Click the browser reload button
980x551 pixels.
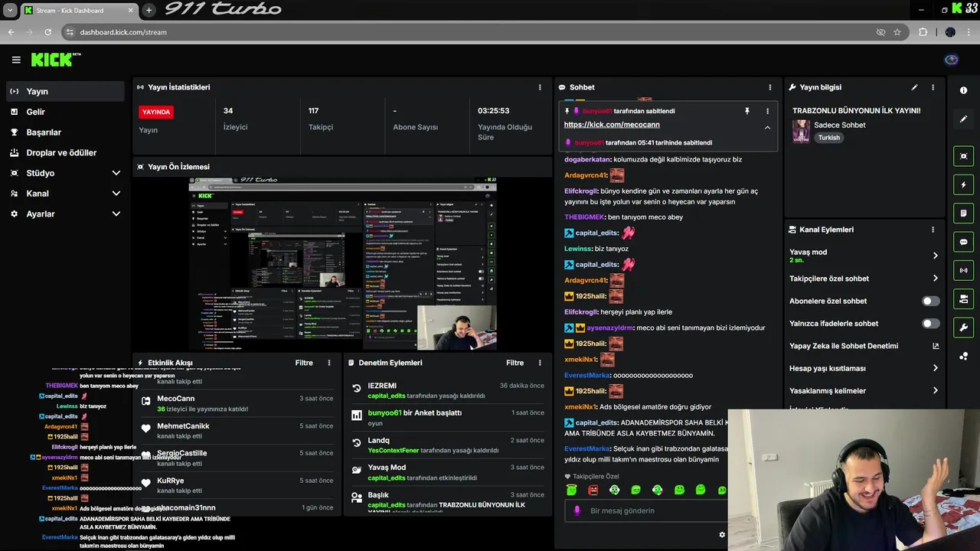point(47,32)
